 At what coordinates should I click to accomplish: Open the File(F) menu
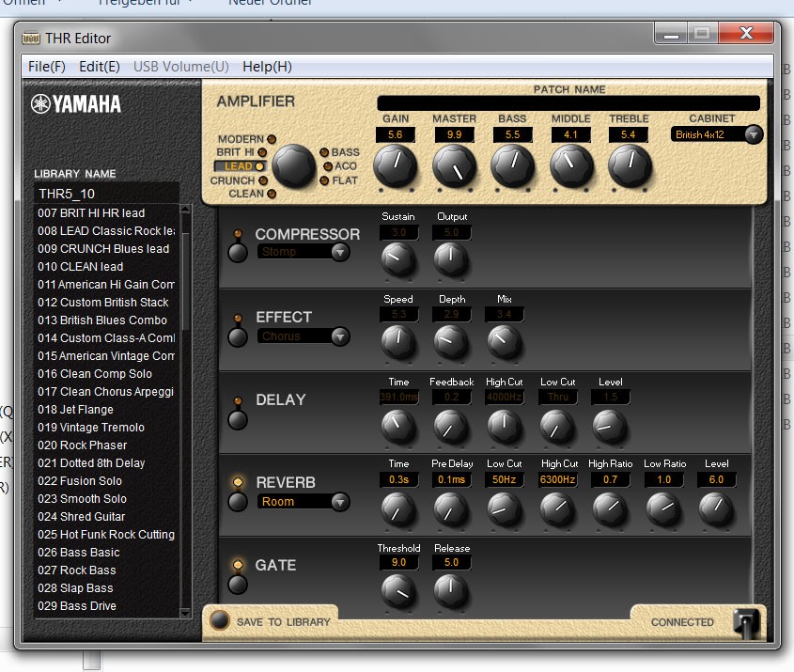click(47, 67)
